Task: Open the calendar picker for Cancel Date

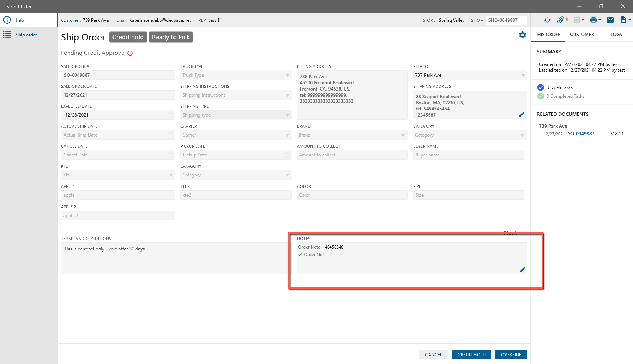Action: (x=170, y=155)
